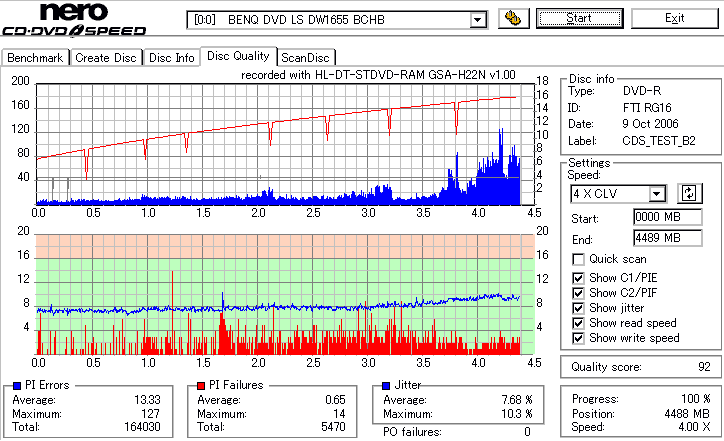This screenshot has width=724, height=441.
Task: Click the PO failures label
Action: point(412,432)
